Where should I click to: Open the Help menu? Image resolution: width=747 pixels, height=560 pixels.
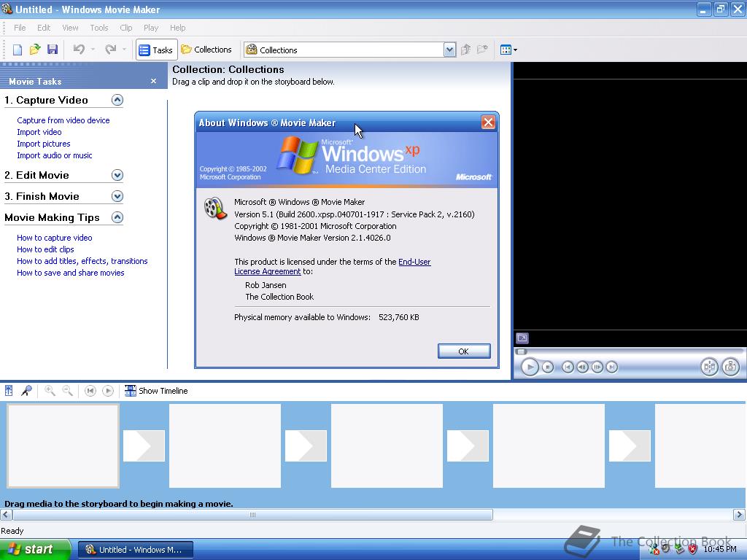(x=178, y=28)
